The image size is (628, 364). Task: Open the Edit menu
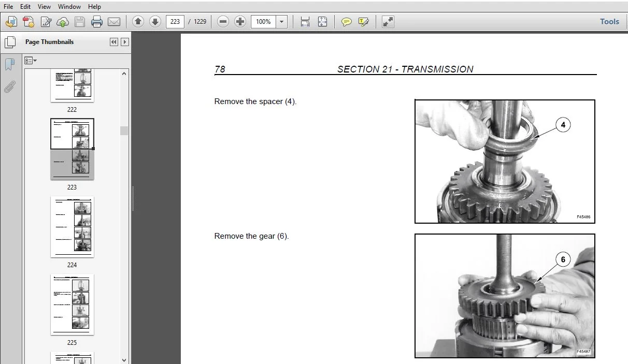coord(25,7)
